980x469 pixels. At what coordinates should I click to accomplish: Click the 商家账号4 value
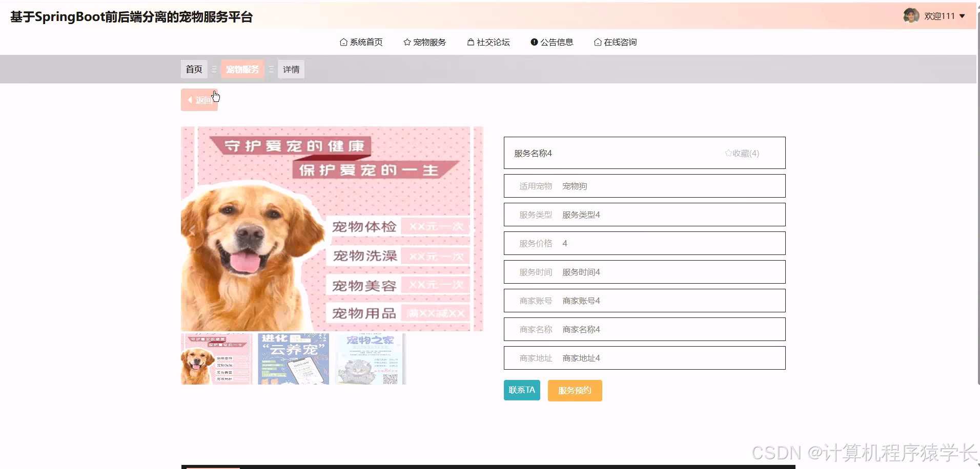581,301
